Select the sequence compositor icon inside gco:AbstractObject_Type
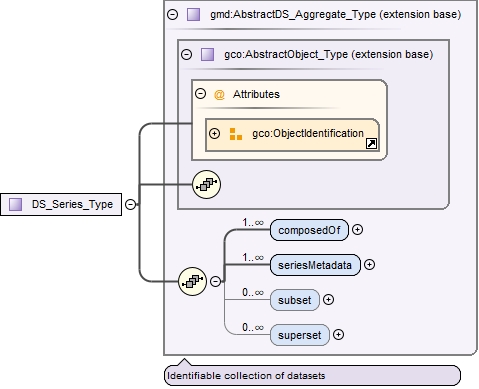479x389 pixels. [x=206, y=184]
